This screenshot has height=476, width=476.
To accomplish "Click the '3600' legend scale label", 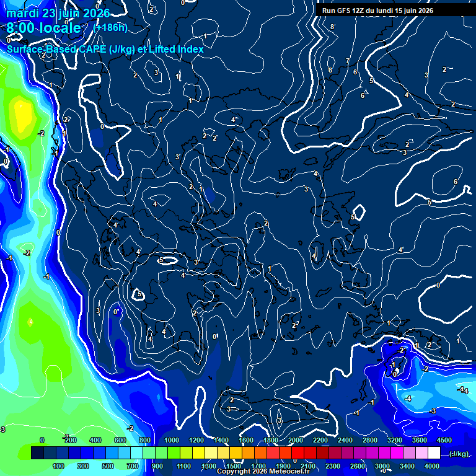I will coord(420,440).
